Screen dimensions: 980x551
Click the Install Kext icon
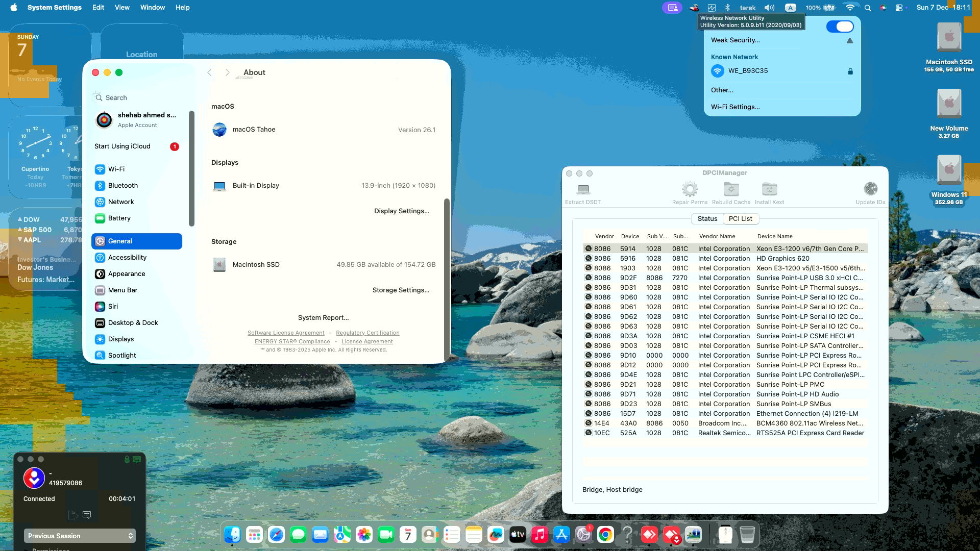769,189
